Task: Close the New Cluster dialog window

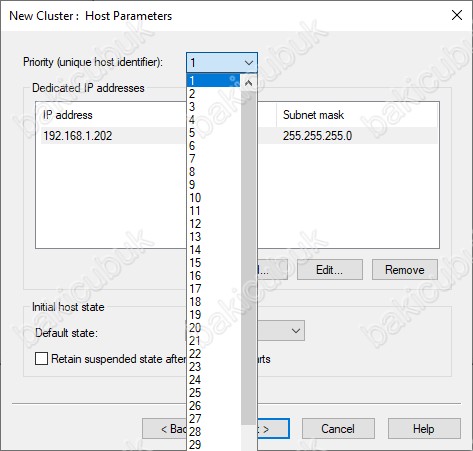Action: click(x=457, y=15)
